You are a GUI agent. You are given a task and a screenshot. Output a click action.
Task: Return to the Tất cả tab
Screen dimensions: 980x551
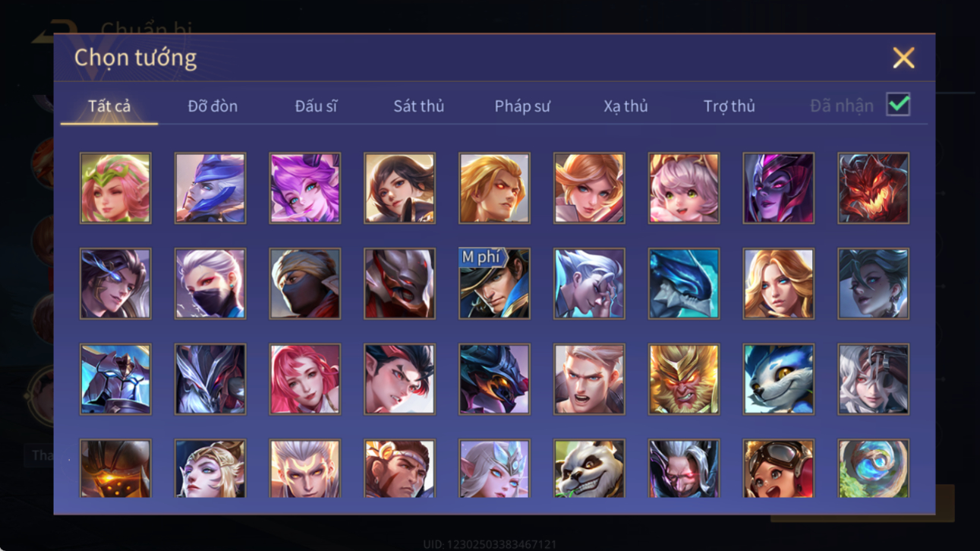[109, 106]
